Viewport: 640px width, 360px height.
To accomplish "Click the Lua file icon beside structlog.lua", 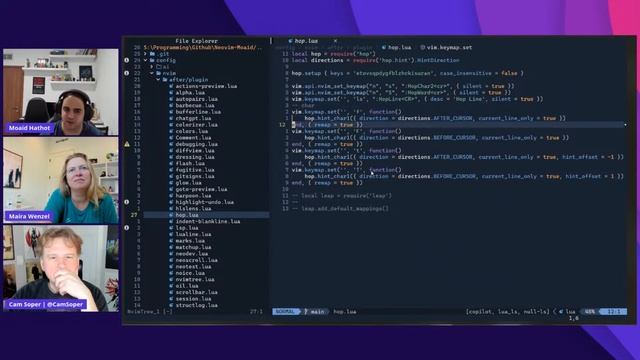I will click(171, 305).
